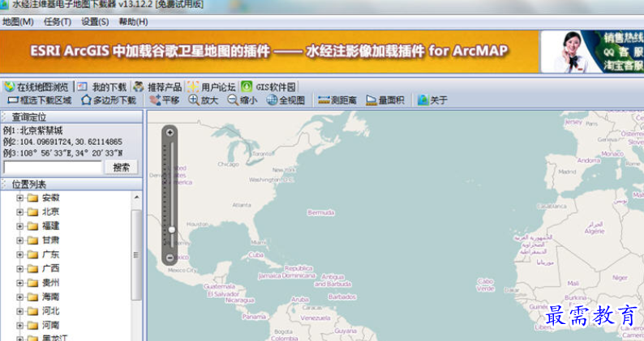Expand the 福建 tree node
Viewport: 644px width, 341px height.
(19, 226)
